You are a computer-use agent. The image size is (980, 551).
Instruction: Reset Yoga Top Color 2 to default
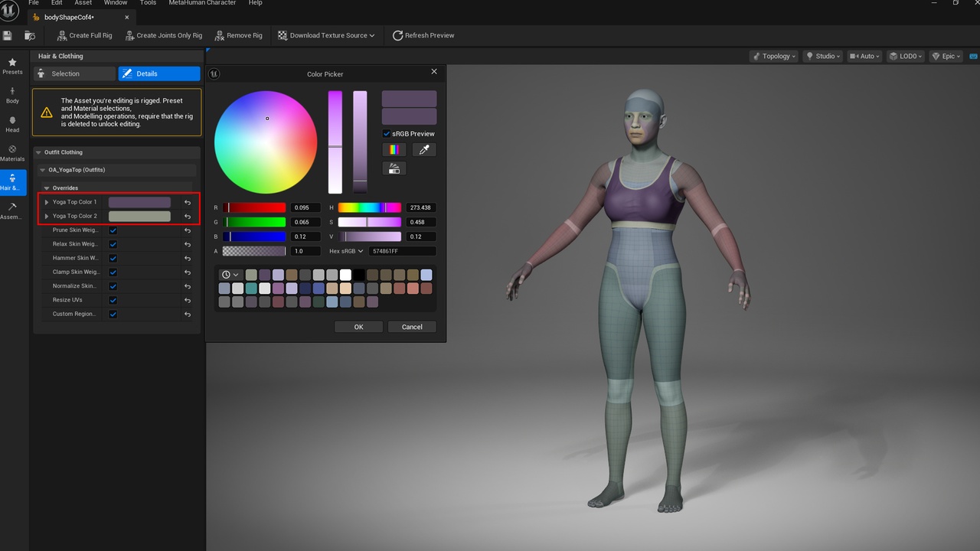pyautogui.click(x=188, y=217)
